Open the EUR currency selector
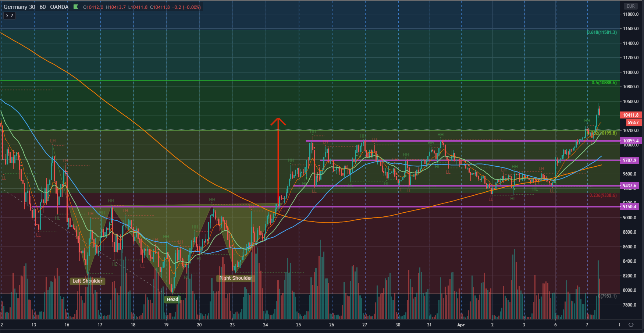The width and height of the screenshot is (644, 333). (631, 6)
